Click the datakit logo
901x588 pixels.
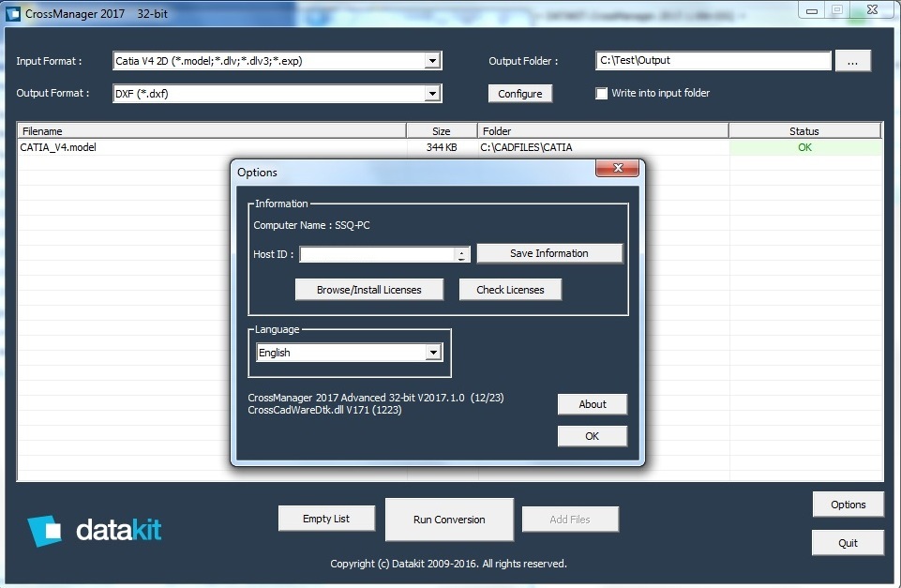[x=95, y=530]
